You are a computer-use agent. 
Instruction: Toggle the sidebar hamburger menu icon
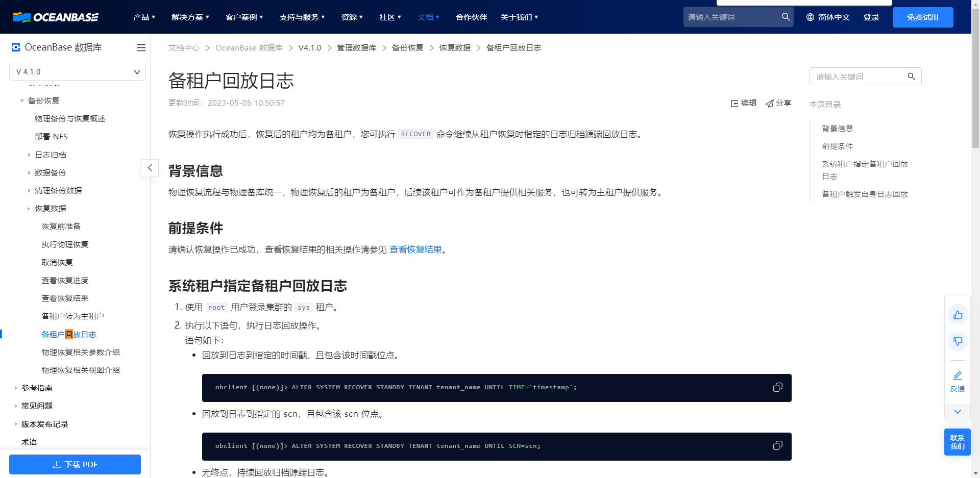click(141, 47)
